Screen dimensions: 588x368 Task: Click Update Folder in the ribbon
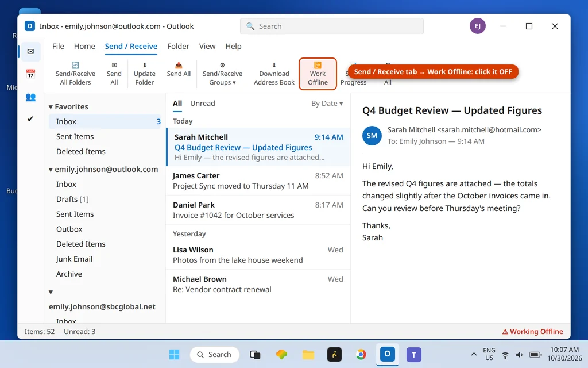[x=144, y=74]
